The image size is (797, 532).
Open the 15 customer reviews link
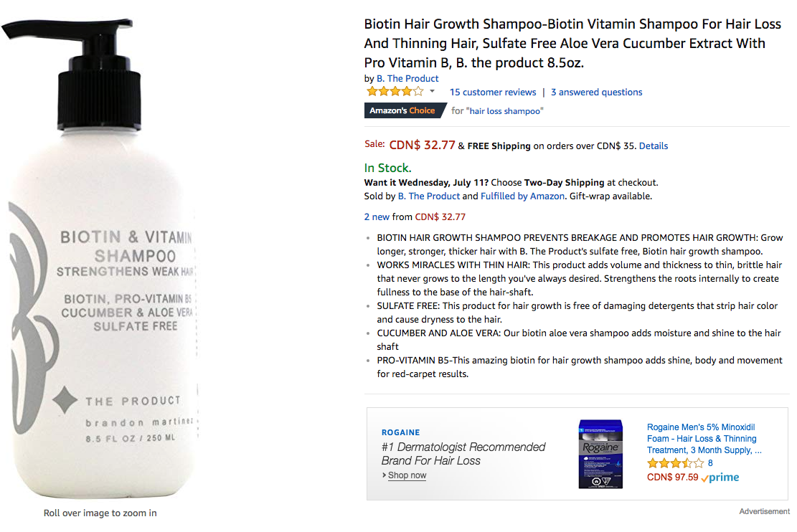pos(493,92)
